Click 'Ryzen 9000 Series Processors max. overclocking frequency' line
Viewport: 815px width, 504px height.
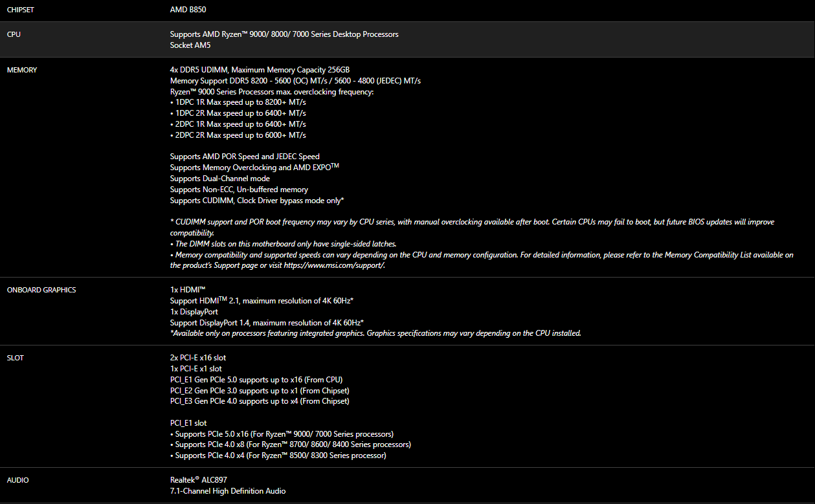272,92
